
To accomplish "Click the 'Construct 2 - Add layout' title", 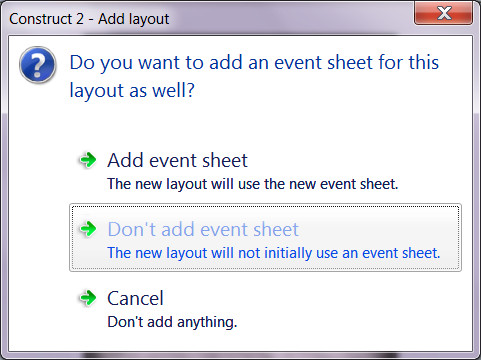I will 89,19.
